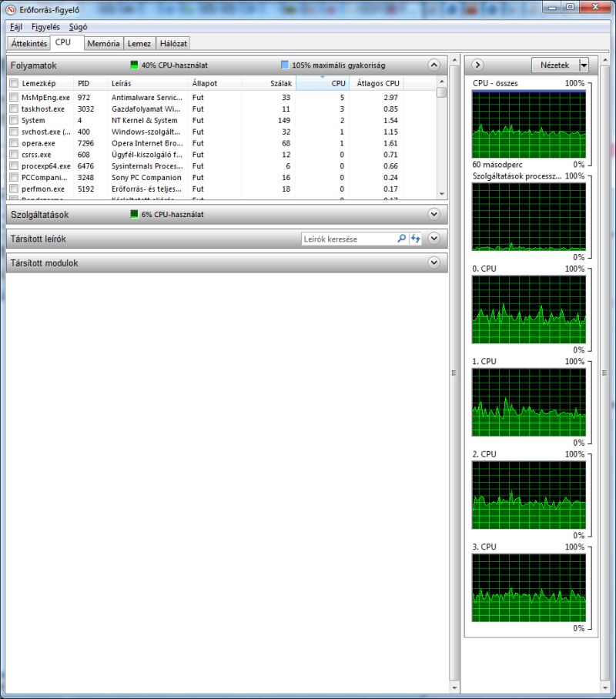616x699 pixels.
Task: Switch to the Hálózat tab
Action: point(173,43)
